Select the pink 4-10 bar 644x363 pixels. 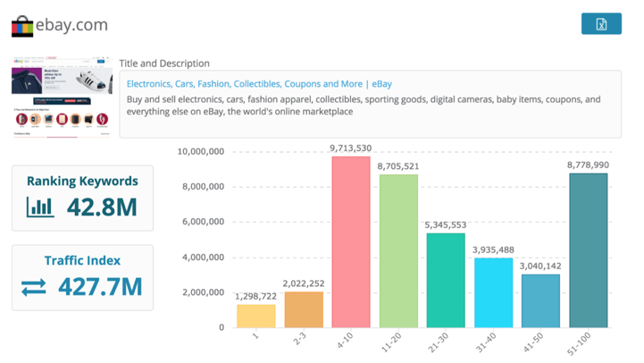[x=351, y=241]
